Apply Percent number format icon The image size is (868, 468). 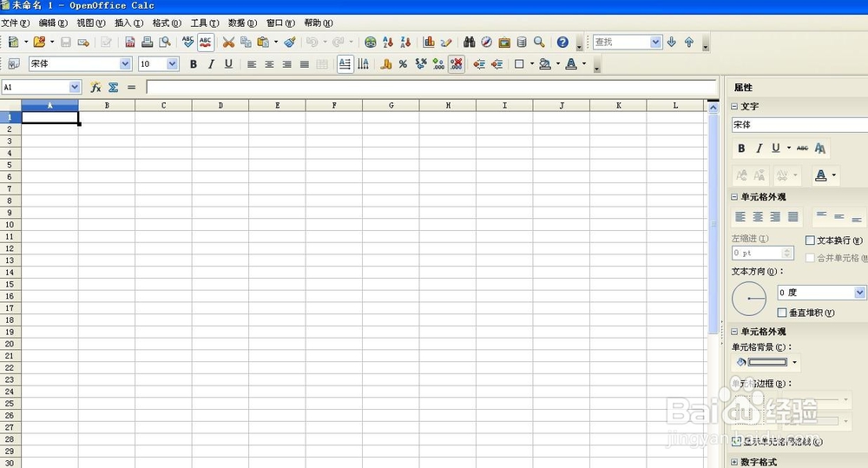point(403,64)
